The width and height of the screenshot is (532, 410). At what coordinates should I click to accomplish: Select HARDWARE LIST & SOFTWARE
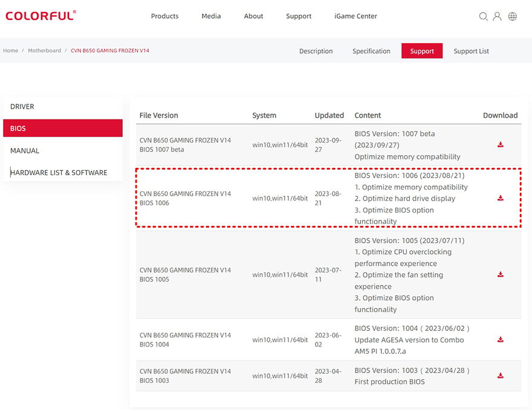[63, 173]
